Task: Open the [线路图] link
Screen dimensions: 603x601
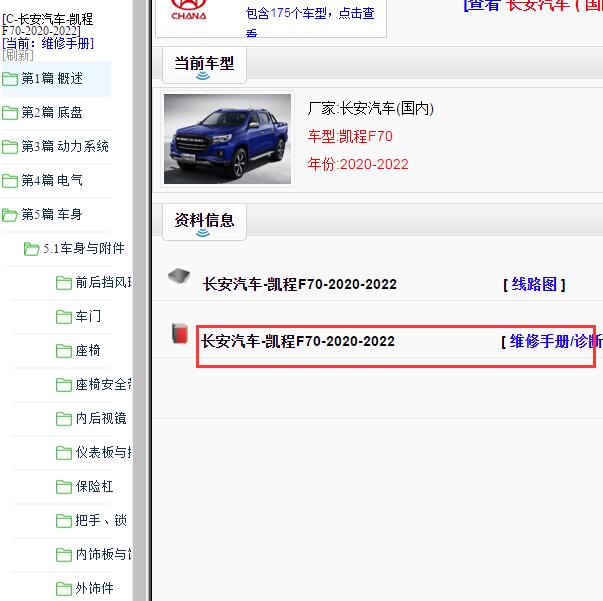Action: [534, 285]
